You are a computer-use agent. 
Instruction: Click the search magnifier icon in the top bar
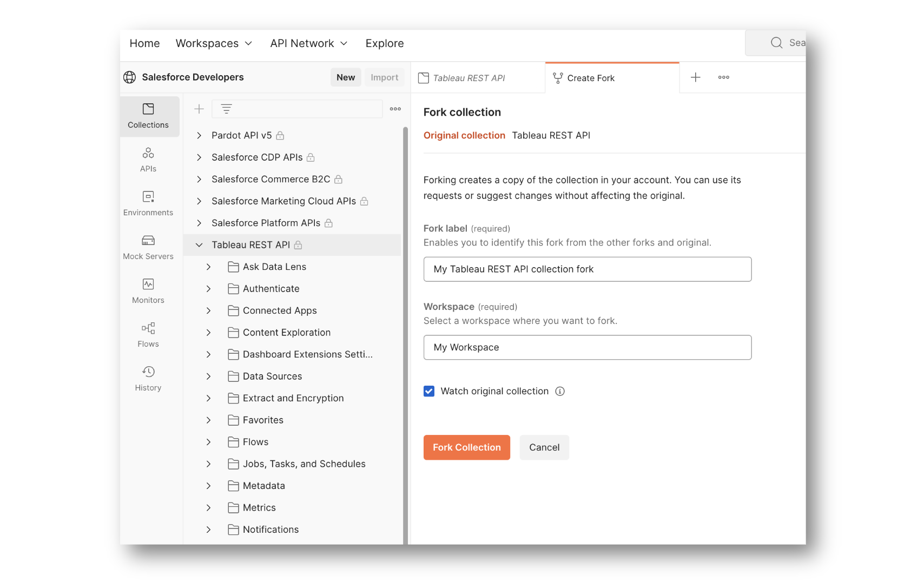[777, 43]
